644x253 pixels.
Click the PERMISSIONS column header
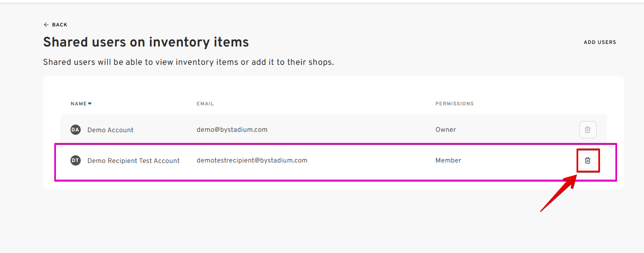454,104
